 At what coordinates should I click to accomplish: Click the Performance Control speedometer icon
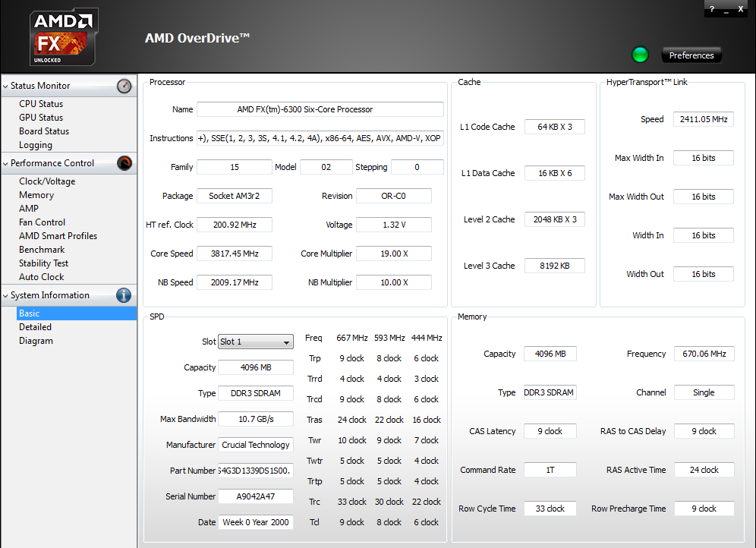(124, 163)
